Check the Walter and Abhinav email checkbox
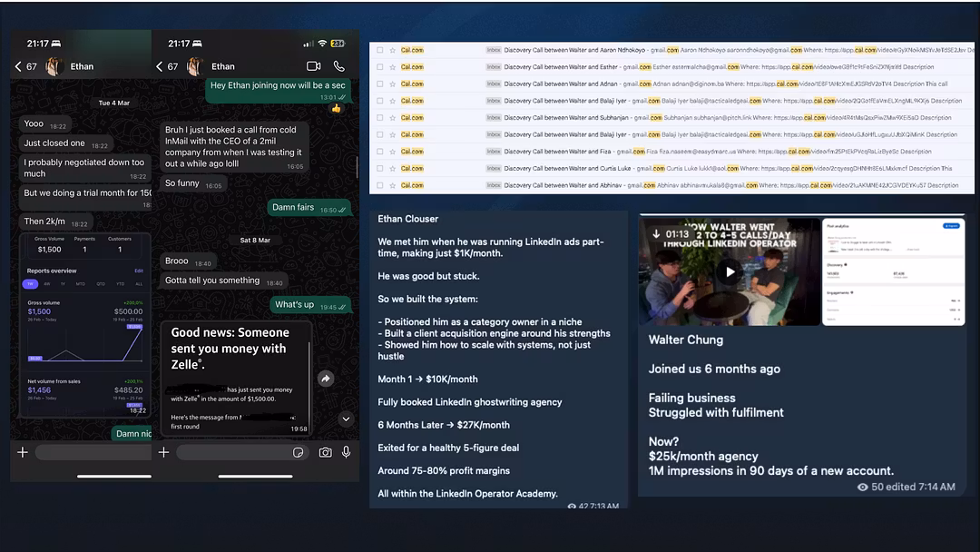This screenshot has width=980, height=552. tap(379, 185)
